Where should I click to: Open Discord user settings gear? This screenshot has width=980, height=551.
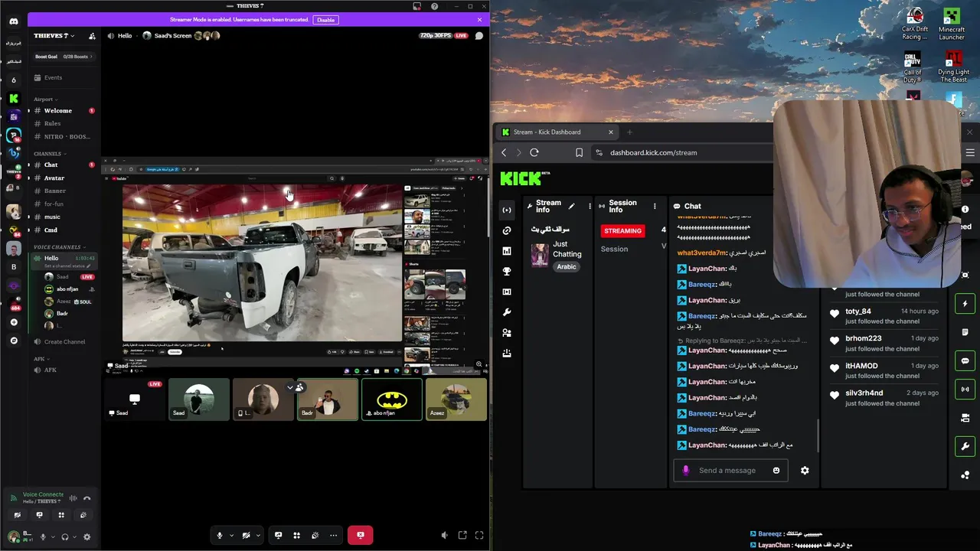(87, 537)
